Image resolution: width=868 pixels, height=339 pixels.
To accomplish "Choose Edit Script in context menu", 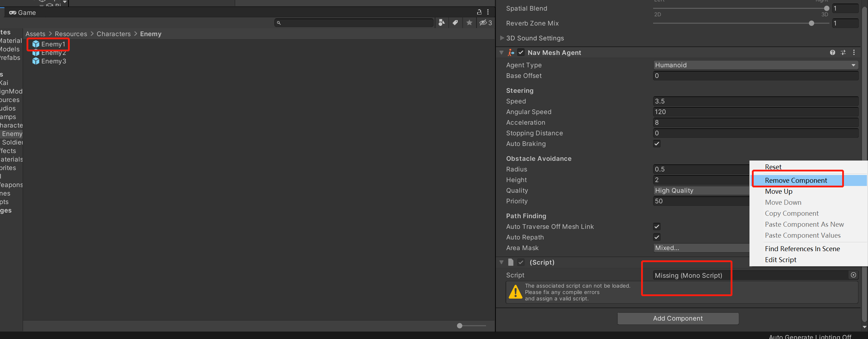I will tap(781, 260).
